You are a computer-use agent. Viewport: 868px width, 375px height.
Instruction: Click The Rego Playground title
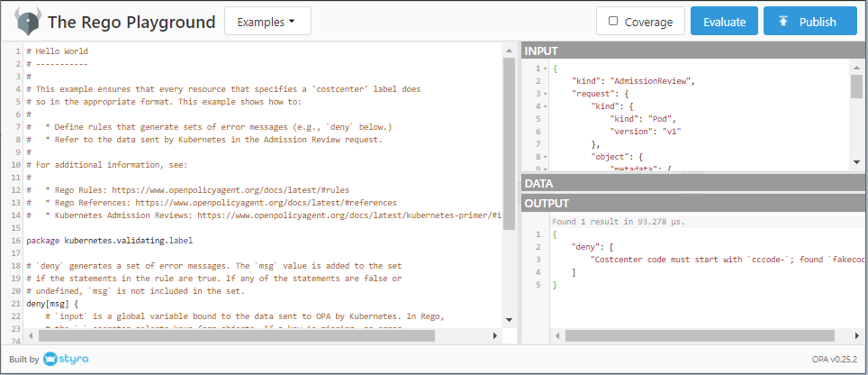click(131, 23)
